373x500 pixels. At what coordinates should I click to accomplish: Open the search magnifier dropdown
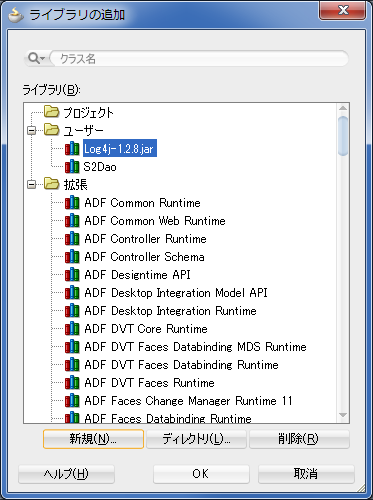pyautogui.click(x=36, y=58)
